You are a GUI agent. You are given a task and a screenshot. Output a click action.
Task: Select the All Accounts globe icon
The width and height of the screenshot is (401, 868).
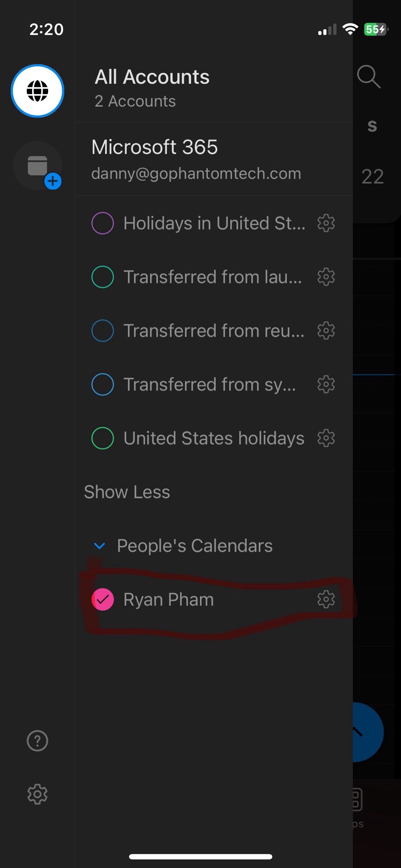[x=37, y=91]
